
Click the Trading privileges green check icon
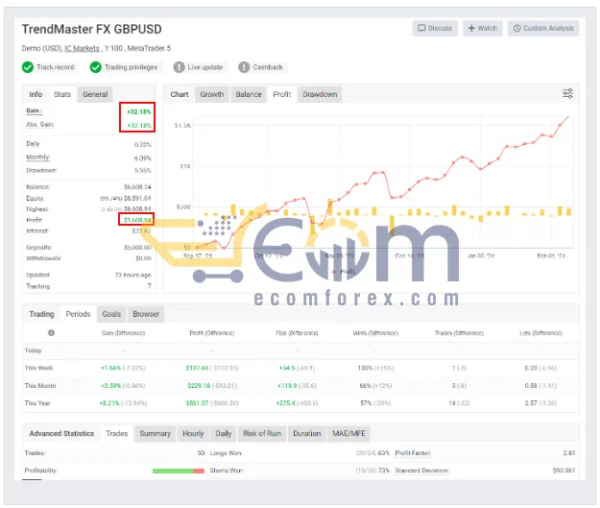coord(95,67)
